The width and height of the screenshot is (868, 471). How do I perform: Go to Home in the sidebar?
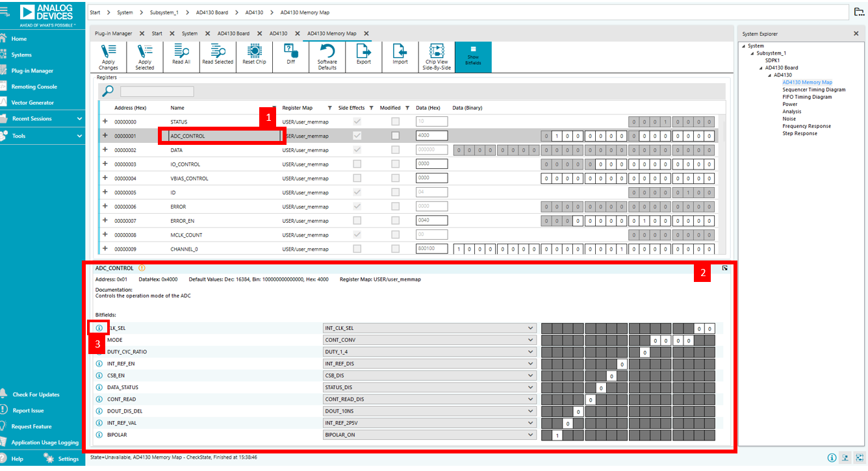pos(19,39)
